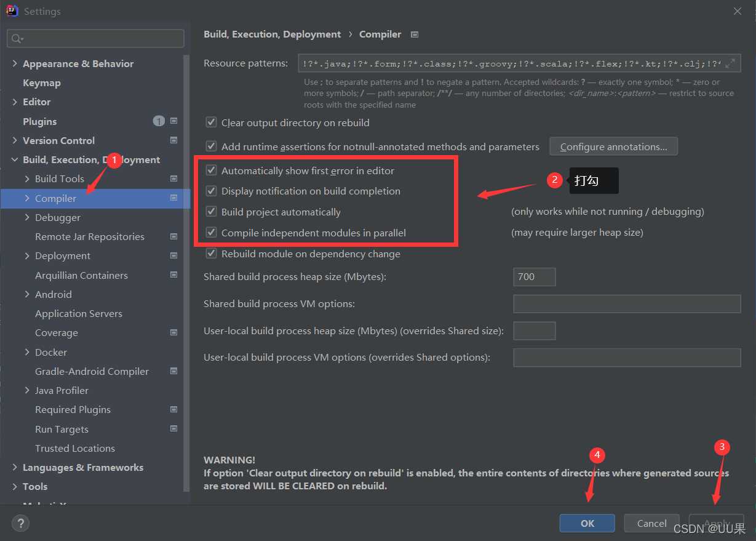Confirm settings with OK button
Screen dimensions: 756x541
pyautogui.click(x=587, y=523)
